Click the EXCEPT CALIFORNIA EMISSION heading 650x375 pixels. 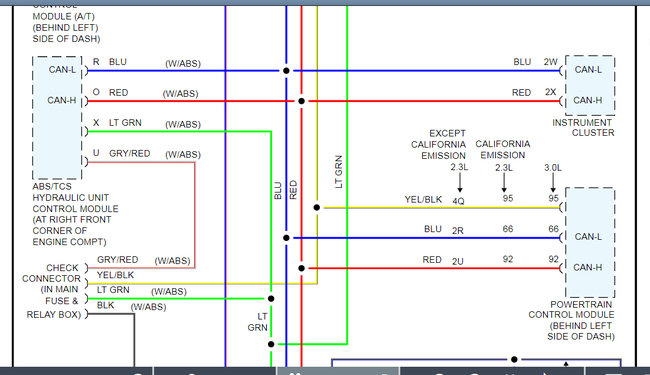(439, 144)
